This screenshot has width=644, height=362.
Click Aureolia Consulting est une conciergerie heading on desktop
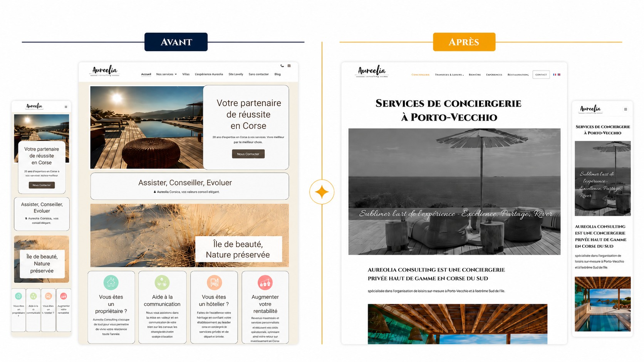[x=436, y=274]
